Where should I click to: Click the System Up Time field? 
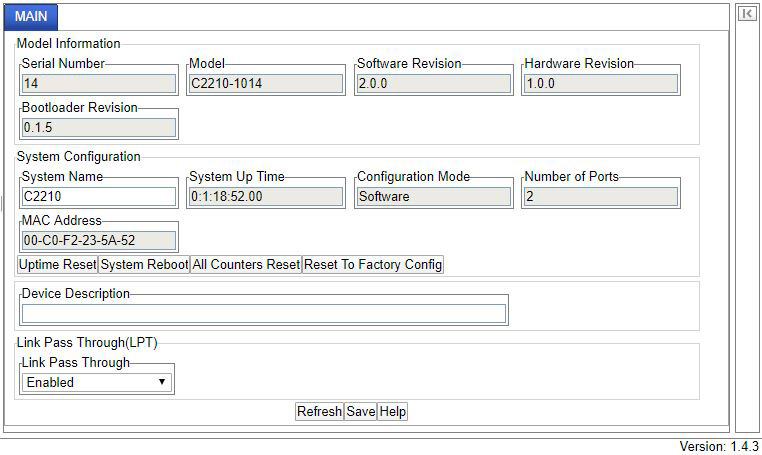[266, 197]
